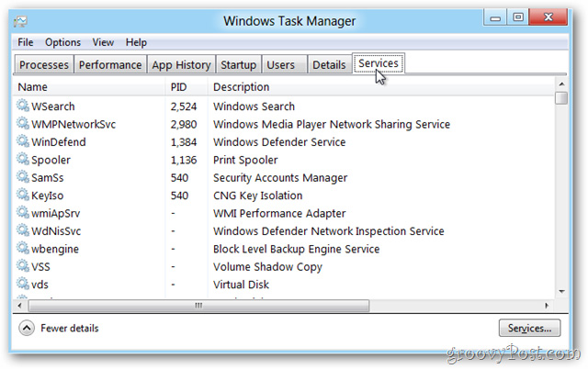Switch to the Startup tab
The width and height of the screenshot is (588, 369).
[x=238, y=64]
